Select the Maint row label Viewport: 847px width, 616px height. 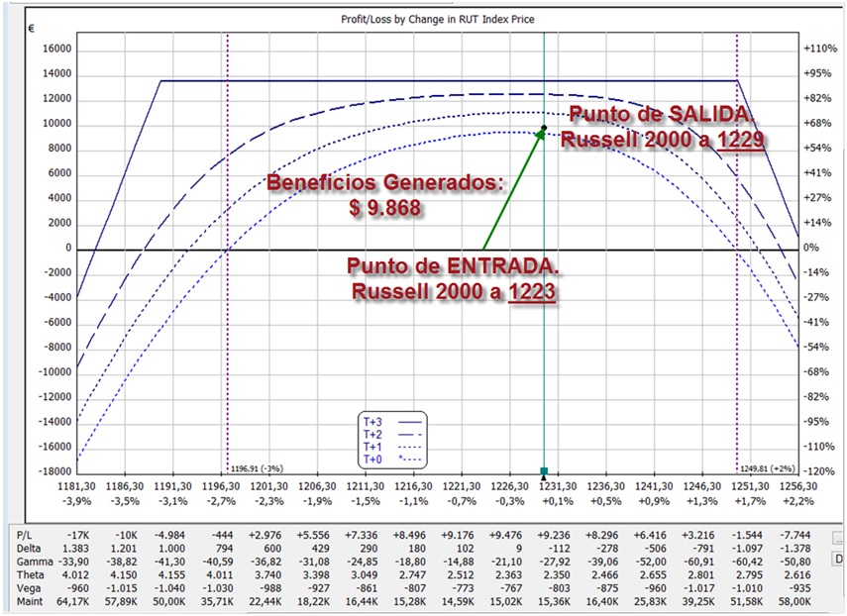pos(29,601)
